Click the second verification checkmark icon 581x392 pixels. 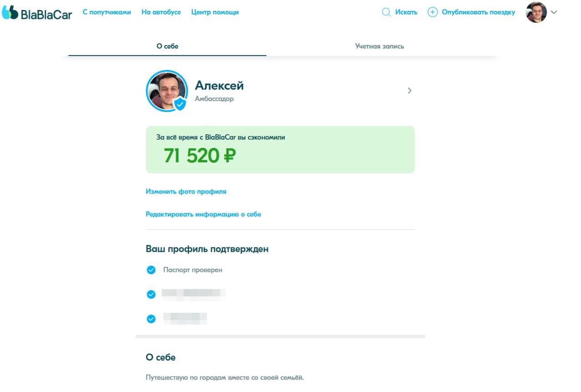(x=151, y=295)
